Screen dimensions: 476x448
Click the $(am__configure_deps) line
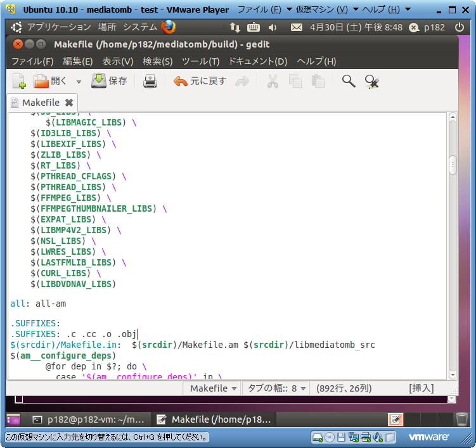[63, 355]
